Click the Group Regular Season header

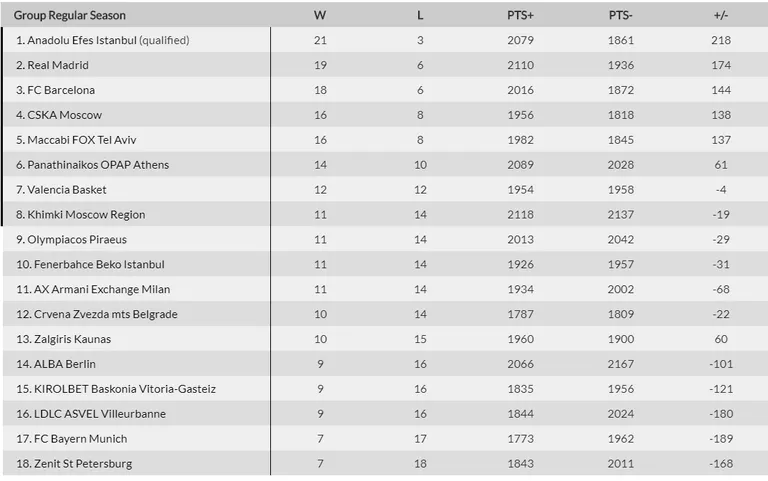click(x=70, y=15)
